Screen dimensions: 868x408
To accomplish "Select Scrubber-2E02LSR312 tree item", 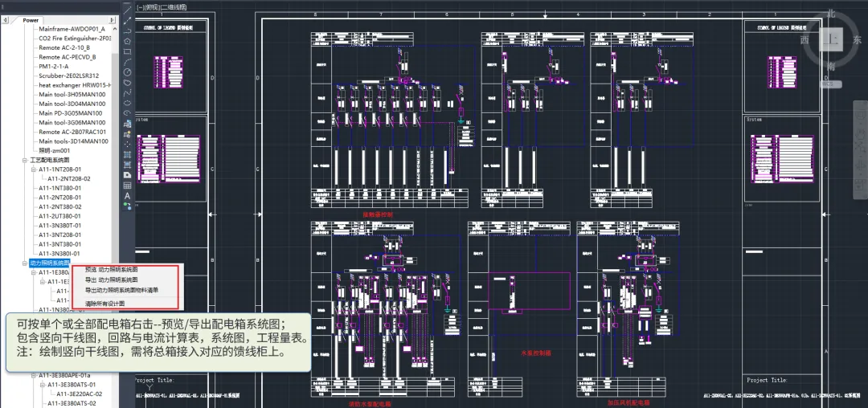I will pyautogui.click(x=68, y=75).
